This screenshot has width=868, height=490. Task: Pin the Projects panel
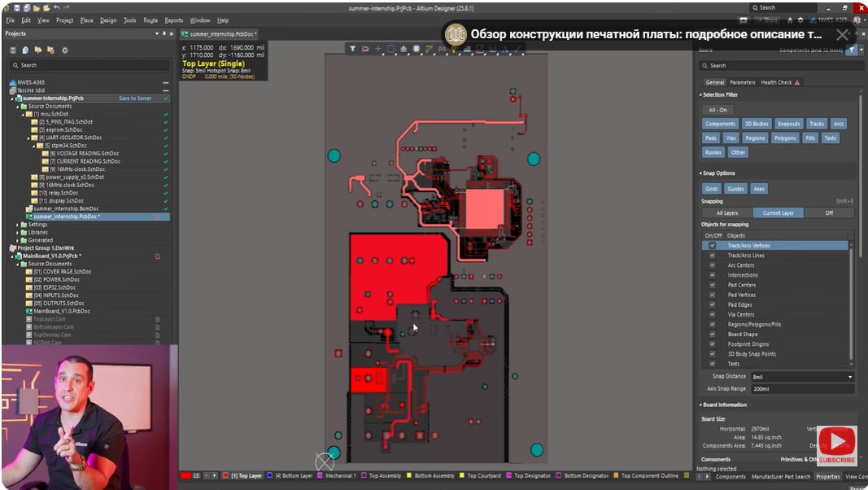pos(164,33)
